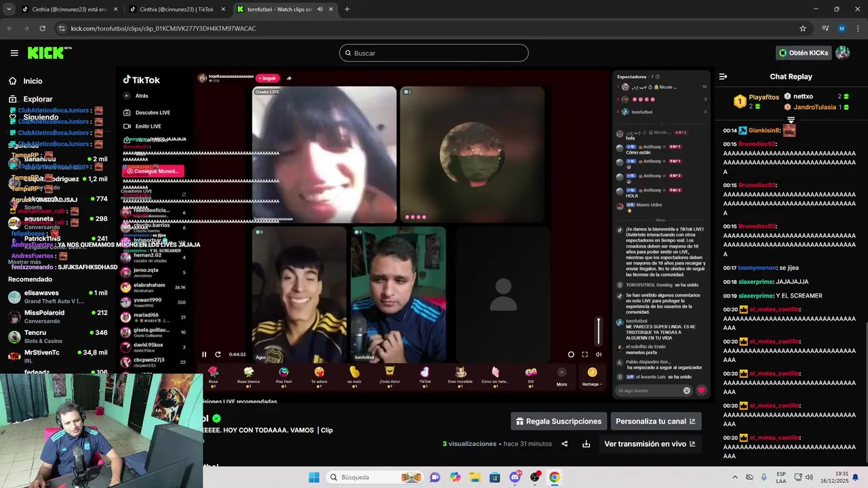Pause the clip playback

pyautogui.click(x=204, y=354)
